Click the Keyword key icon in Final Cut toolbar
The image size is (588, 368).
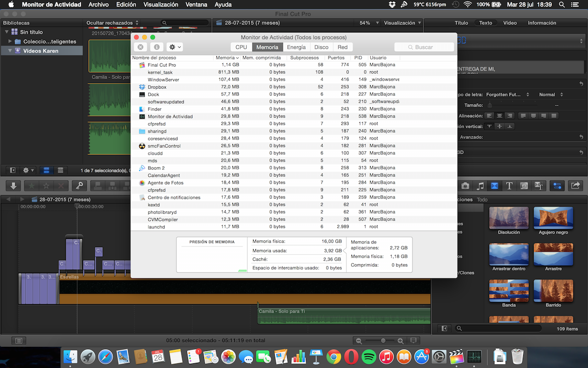pos(79,186)
